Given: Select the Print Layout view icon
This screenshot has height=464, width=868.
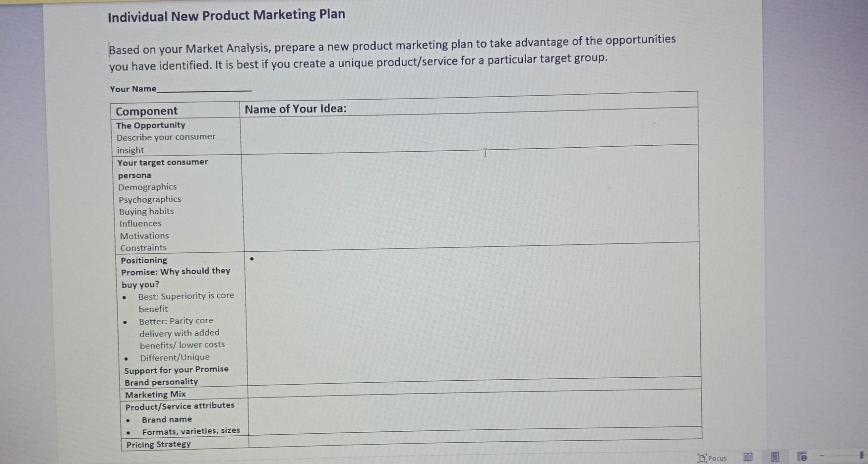Looking at the screenshot, I should point(775,457).
